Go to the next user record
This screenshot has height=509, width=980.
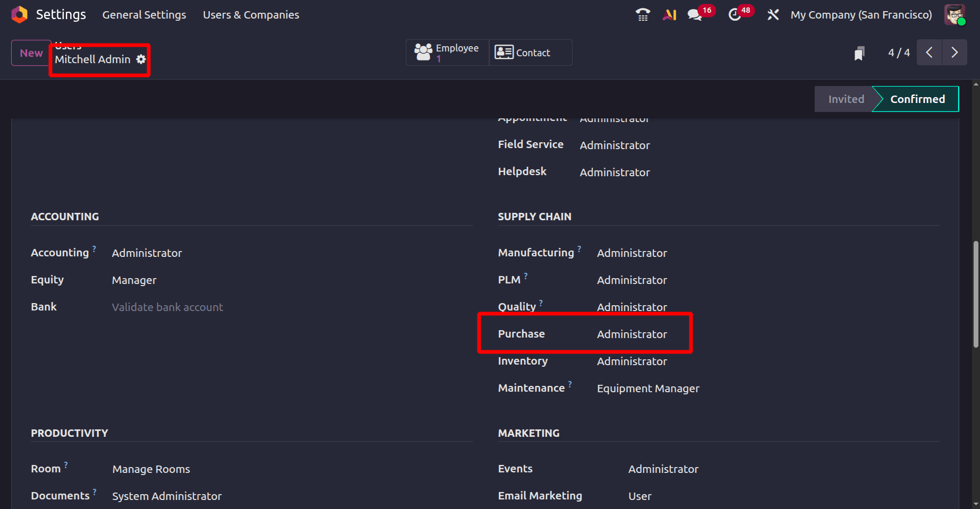(955, 53)
